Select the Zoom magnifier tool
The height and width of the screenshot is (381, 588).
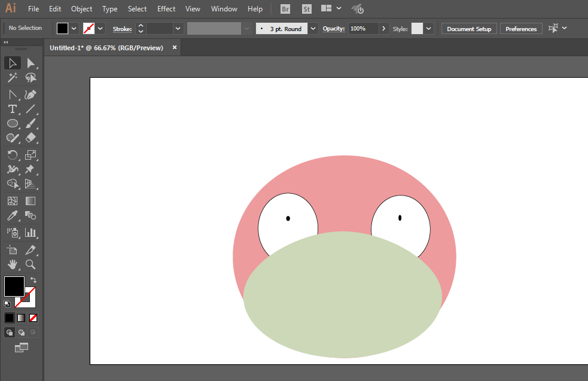[31, 264]
